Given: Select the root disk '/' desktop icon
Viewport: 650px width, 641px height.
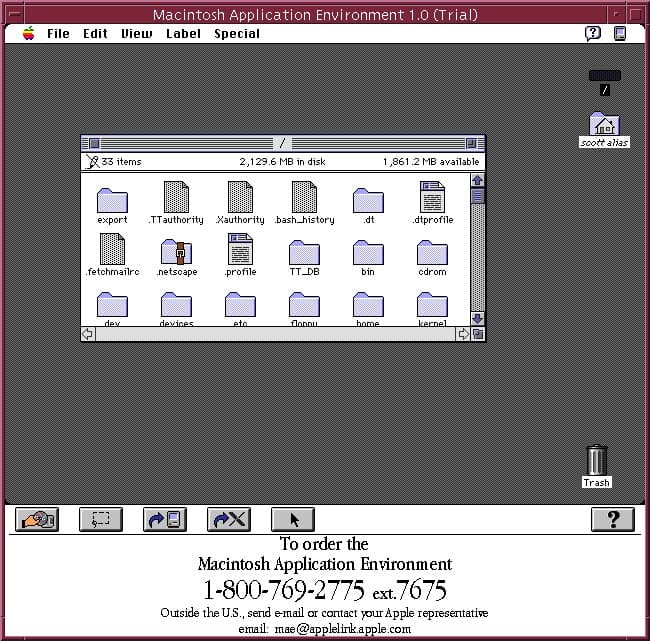Looking at the screenshot, I should pyautogui.click(x=605, y=76).
